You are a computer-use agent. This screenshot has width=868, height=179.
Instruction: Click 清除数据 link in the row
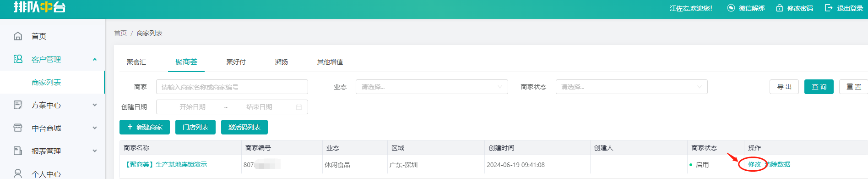[778, 164]
